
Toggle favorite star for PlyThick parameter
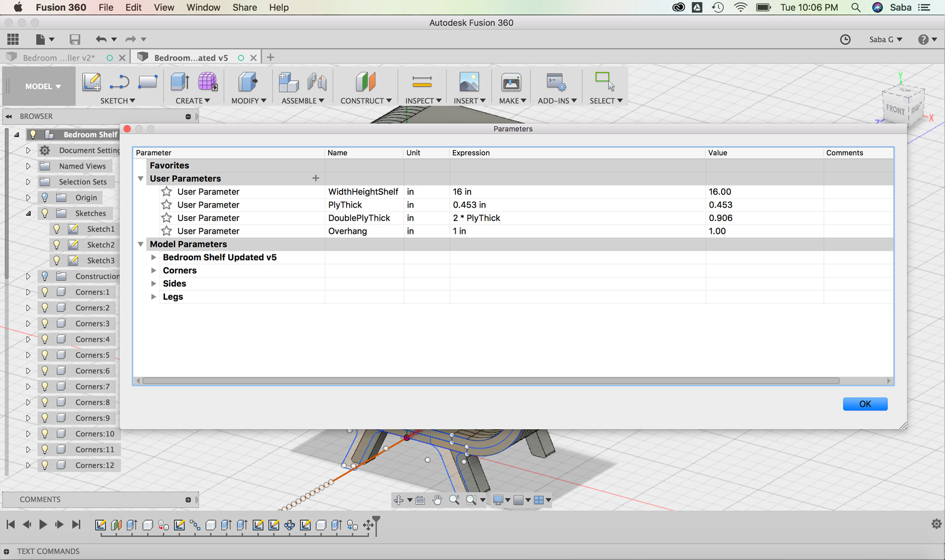(x=167, y=205)
